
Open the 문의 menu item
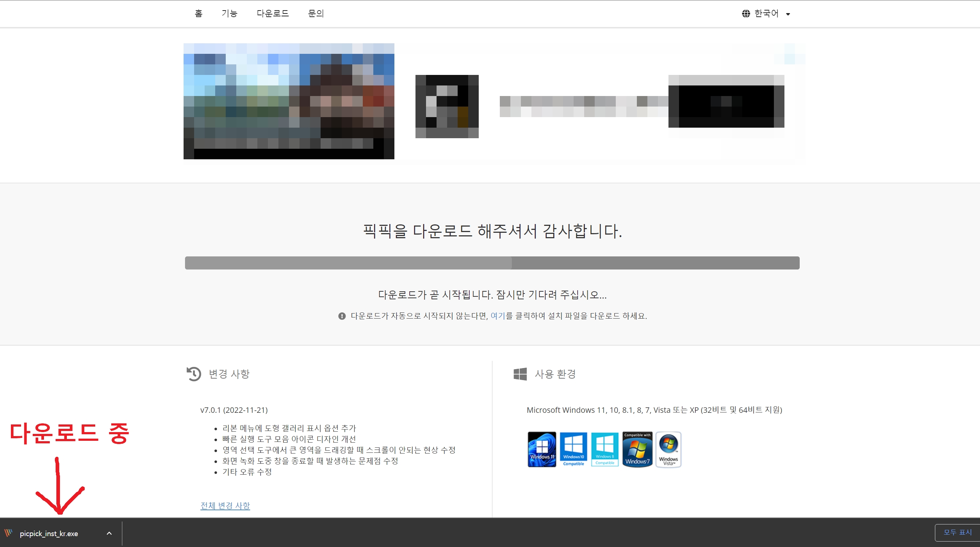tap(316, 14)
